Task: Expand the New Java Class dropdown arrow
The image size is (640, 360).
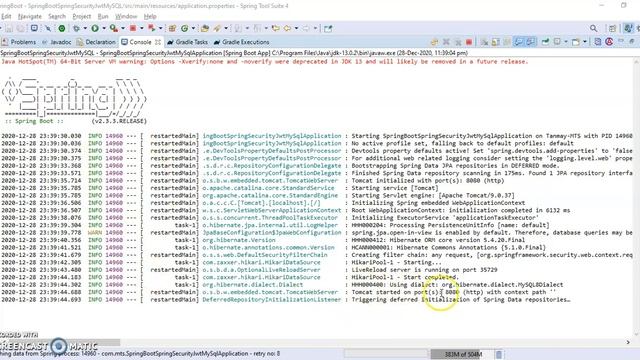Action: [x=193, y=28]
